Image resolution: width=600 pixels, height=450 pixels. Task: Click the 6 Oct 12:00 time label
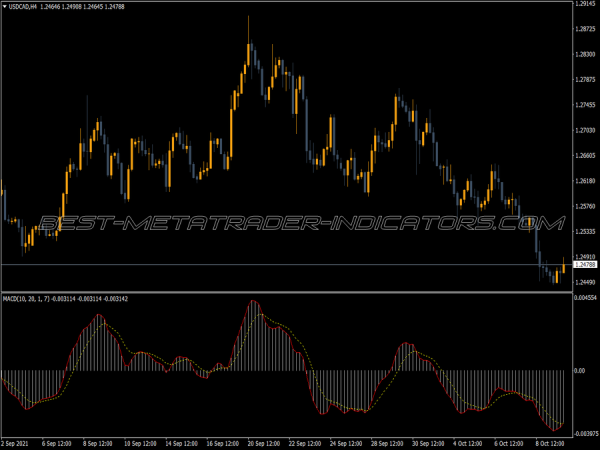click(x=509, y=443)
